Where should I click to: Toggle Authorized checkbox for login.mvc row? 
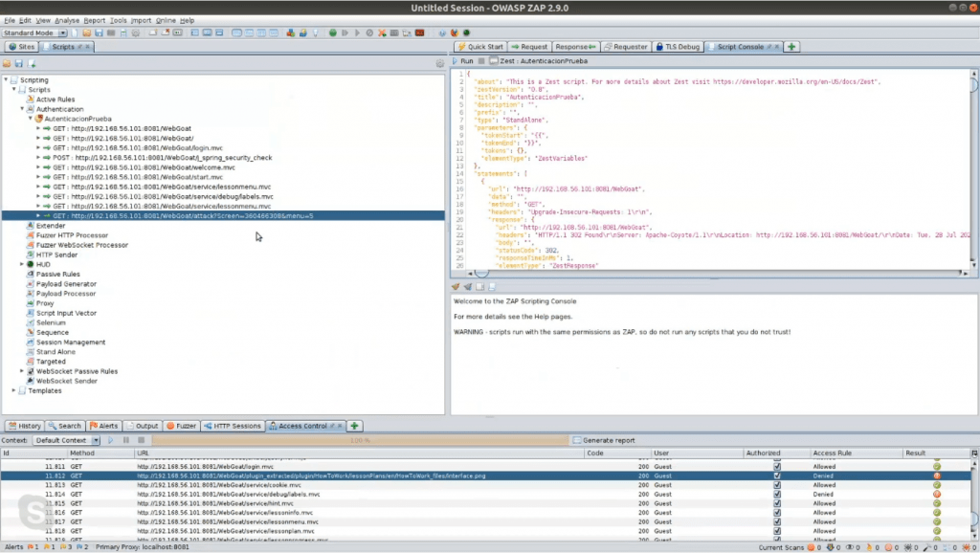point(777,467)
